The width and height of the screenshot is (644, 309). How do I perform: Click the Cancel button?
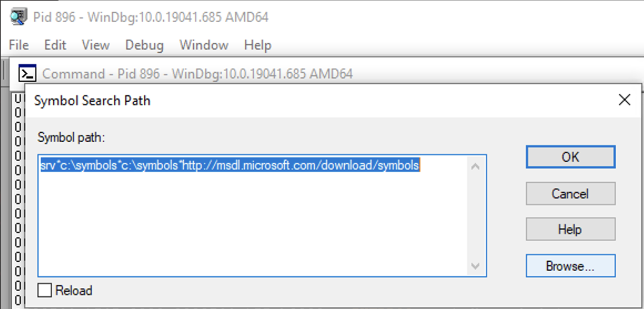click(x=571, y=193)
